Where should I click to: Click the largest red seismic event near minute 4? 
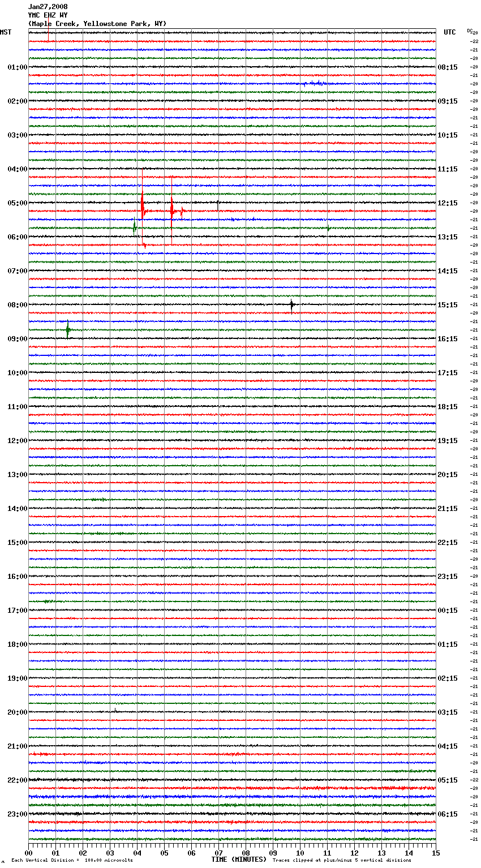tap(143, 208)
